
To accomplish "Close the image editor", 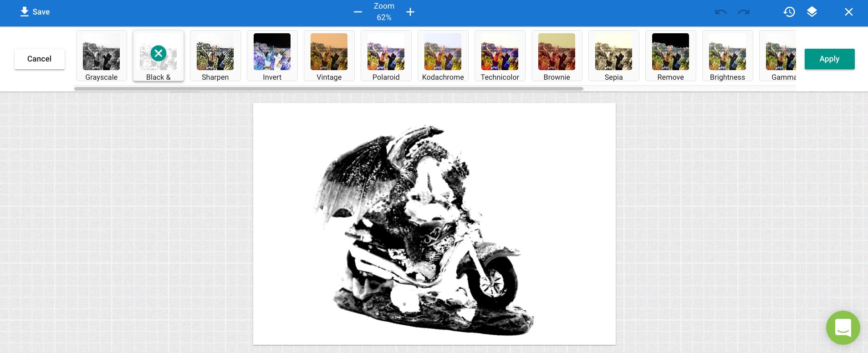I will point(849,12).
